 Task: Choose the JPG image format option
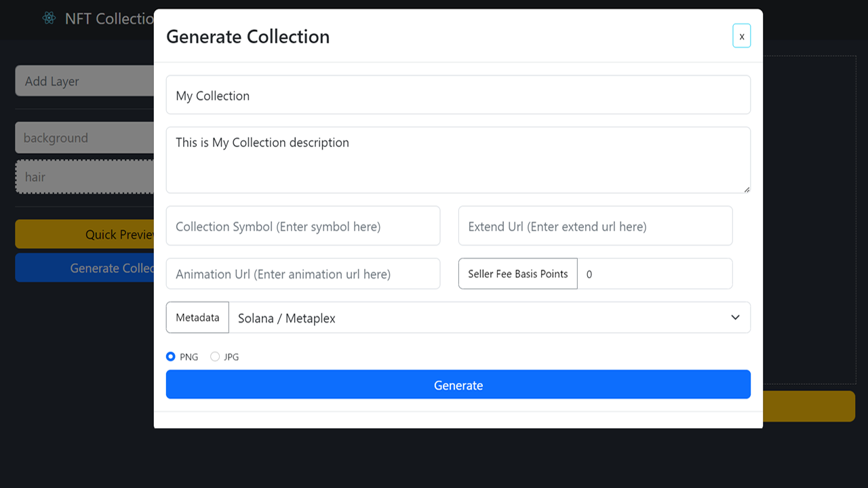(215, 357)
